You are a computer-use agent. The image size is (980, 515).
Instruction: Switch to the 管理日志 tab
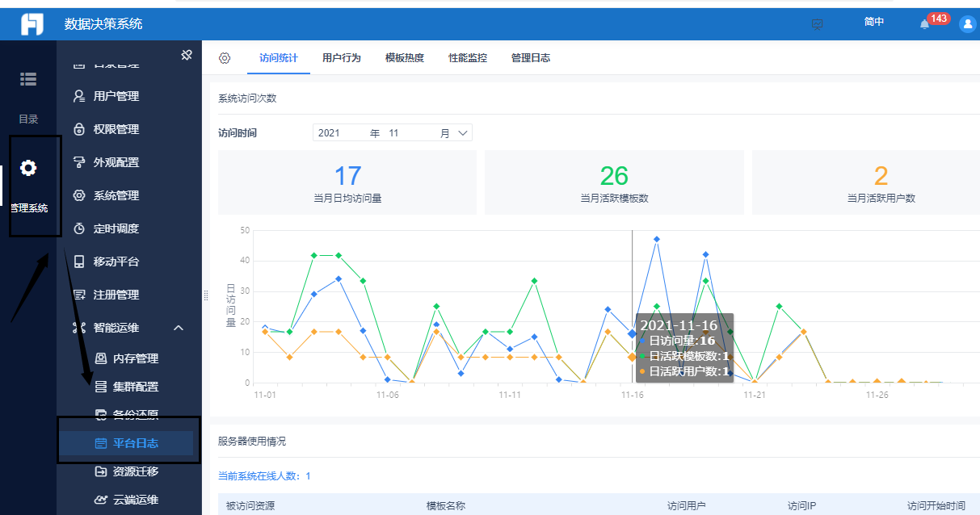tap(531, 58)
